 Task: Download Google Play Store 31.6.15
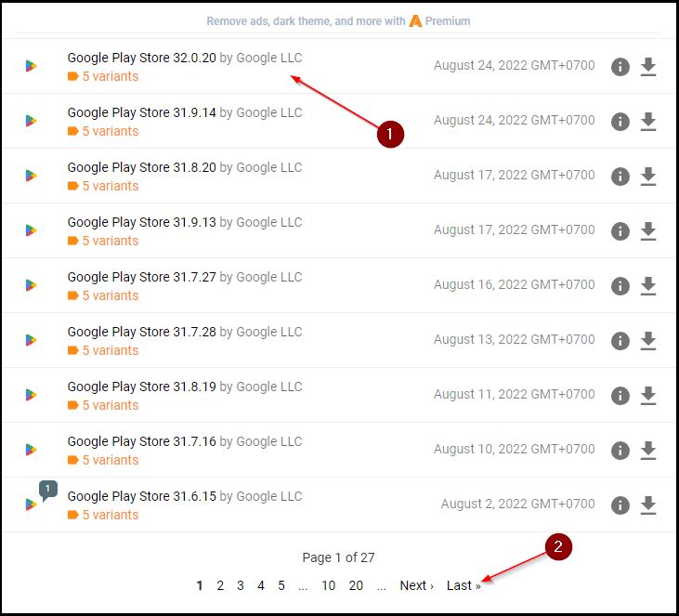tap(647, 505)
